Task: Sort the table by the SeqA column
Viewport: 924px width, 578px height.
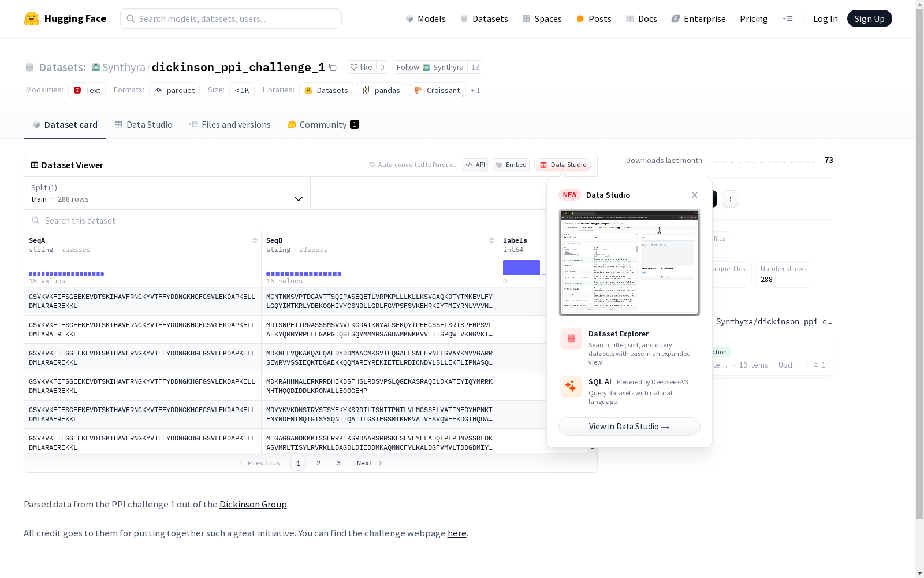Action: 255,240
